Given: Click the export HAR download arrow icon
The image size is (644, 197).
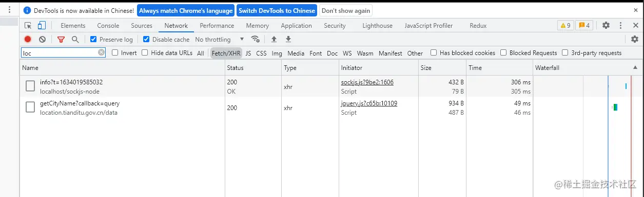Looking at the screenshot, I should pos(288,39).
